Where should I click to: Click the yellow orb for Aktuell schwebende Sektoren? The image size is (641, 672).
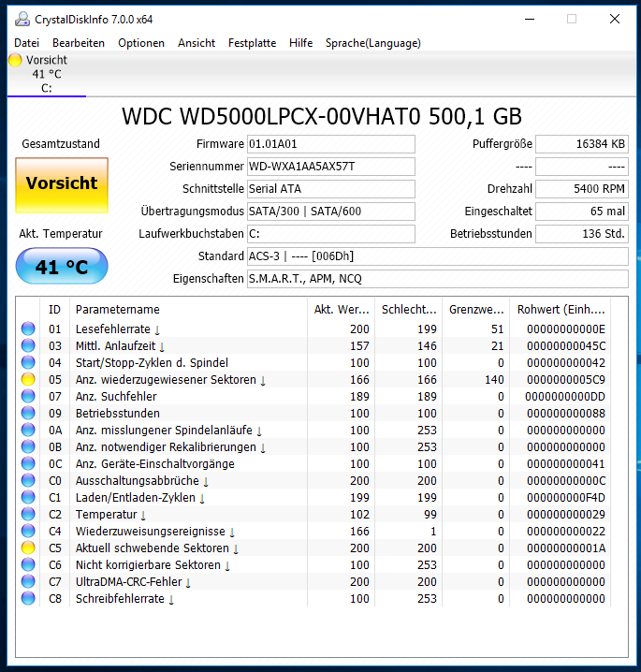click(x=28, y=548)
